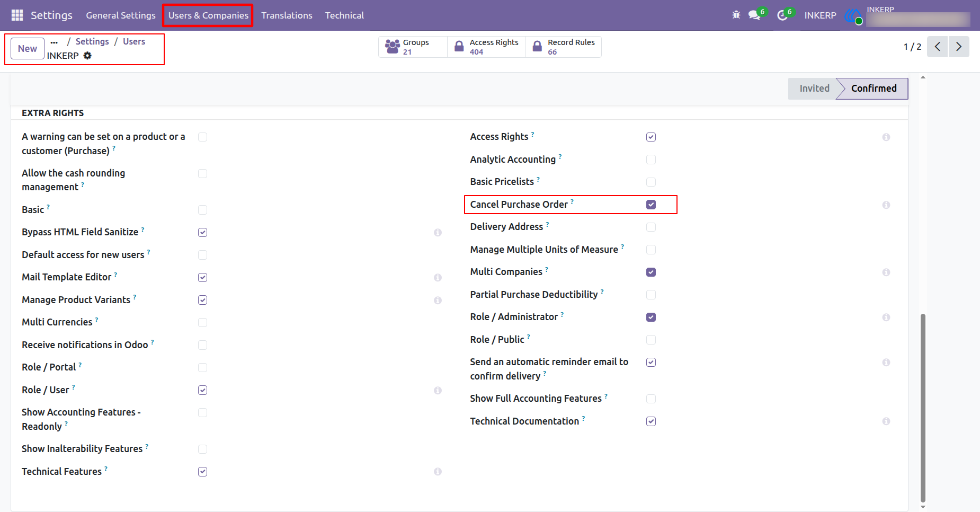The width and height of the screenshot is (980, 512).
Task: Click info icon in Multi Companies row
Action: 886,272
